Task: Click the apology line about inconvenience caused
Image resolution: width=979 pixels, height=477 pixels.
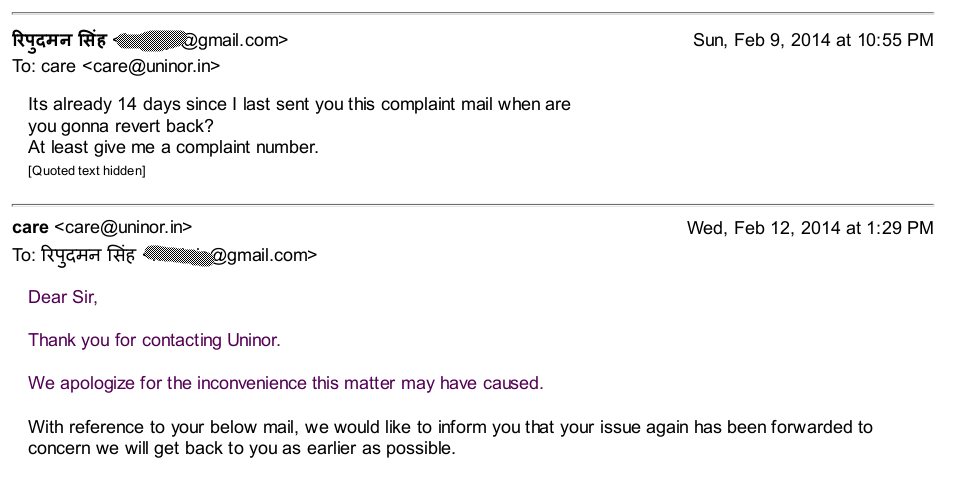Action: pos(286,383)
